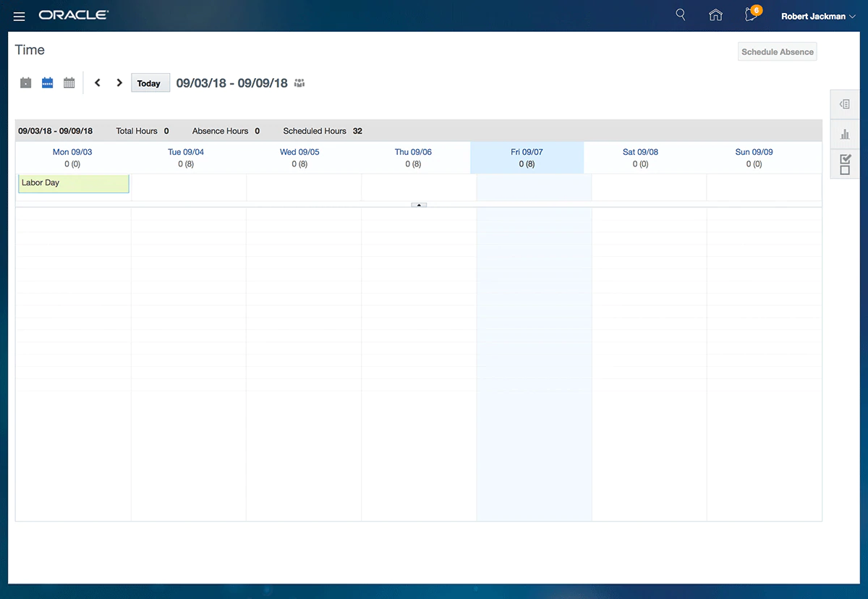This screenshot has height=599, width=868.
Task: Click the Today button
Action: click(150, 83)
